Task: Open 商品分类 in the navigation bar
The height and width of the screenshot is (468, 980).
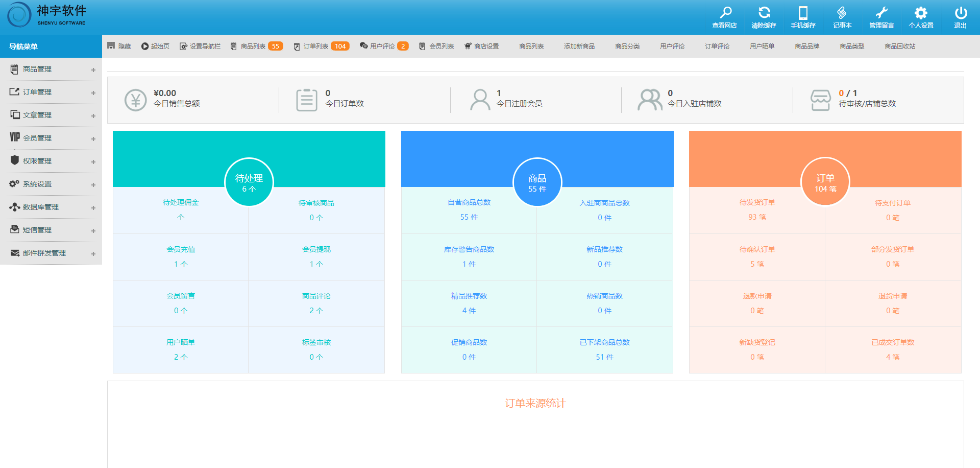Action: click(627, 46)
